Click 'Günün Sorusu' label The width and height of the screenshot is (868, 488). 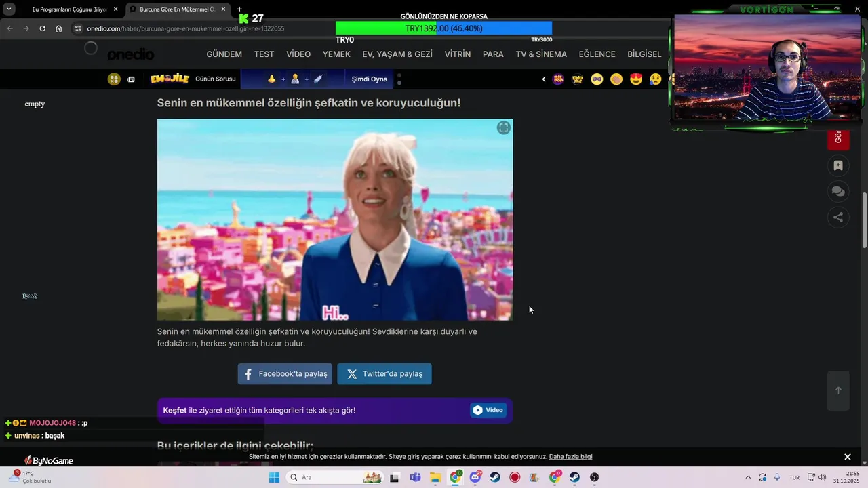tap(216, 79)
